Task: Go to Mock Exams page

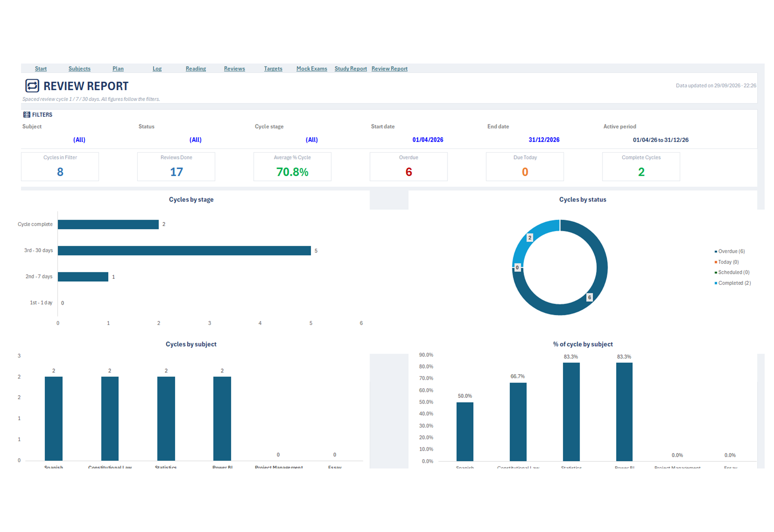Action: 312,69
